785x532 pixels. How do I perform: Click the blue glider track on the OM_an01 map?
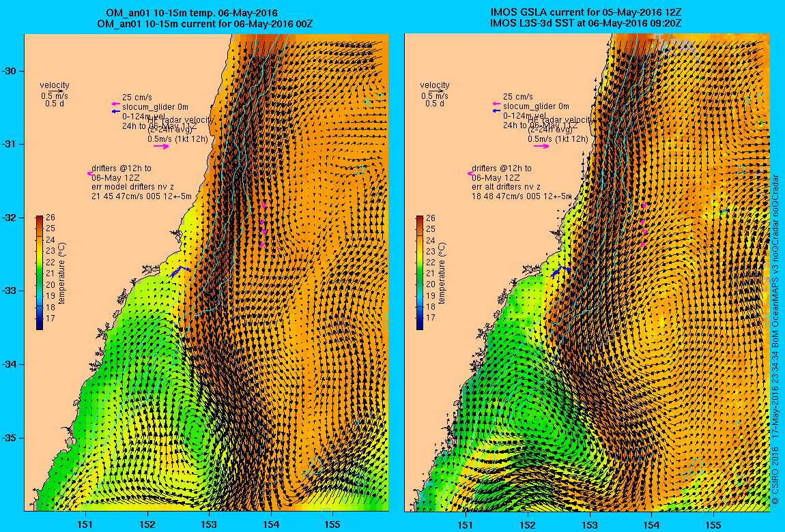coord(180,271)
